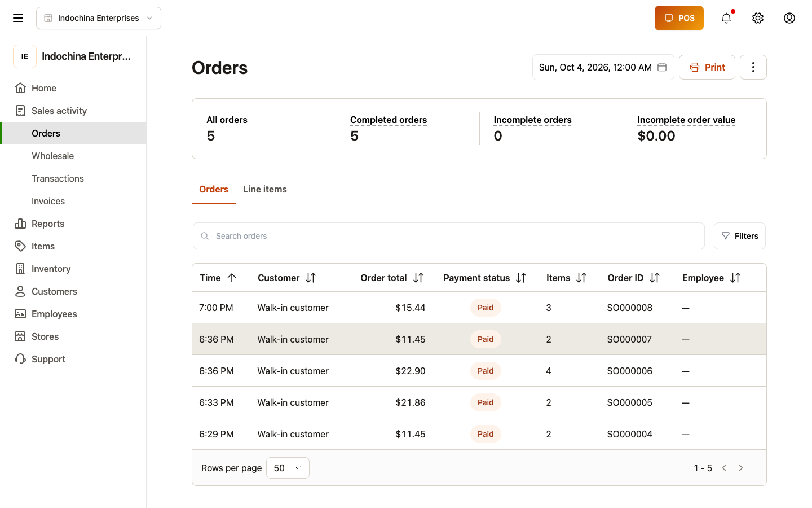Open the hamburger navigation menu

[18, 18]
